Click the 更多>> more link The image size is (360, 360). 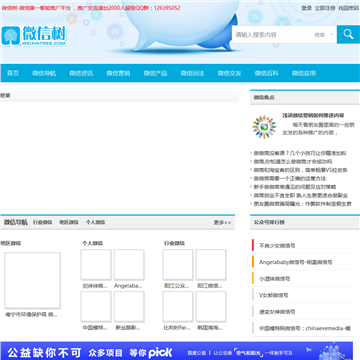(222, 223)
